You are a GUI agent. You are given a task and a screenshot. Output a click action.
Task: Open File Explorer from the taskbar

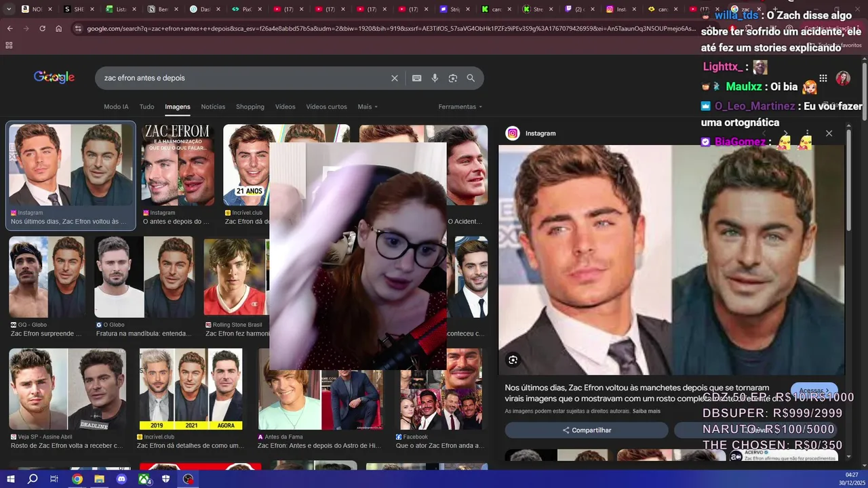[99, 479]
